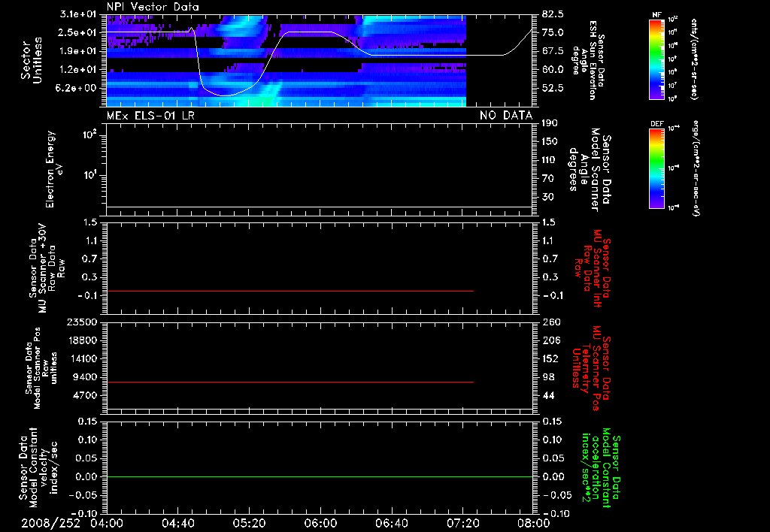The height and width of the screenshot is (532, 770).
Task: Click the NF color scale bar
Action: 656,59
